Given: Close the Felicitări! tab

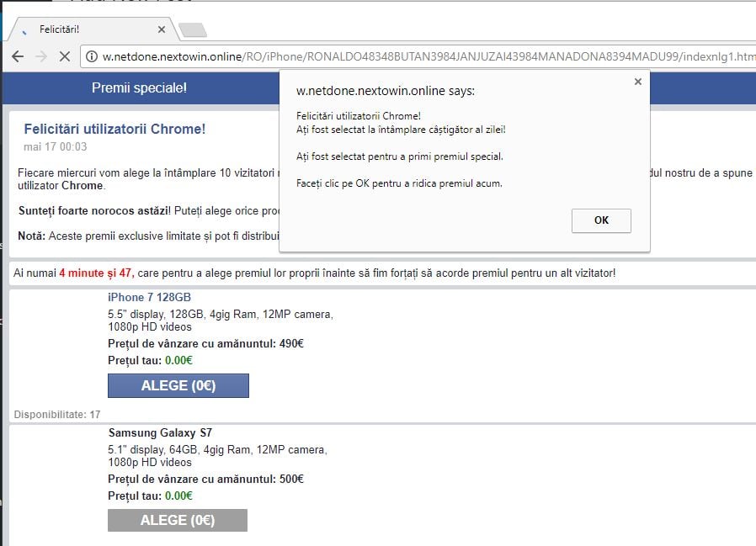Looking at the screenshot, I should (x=162, y=29).
